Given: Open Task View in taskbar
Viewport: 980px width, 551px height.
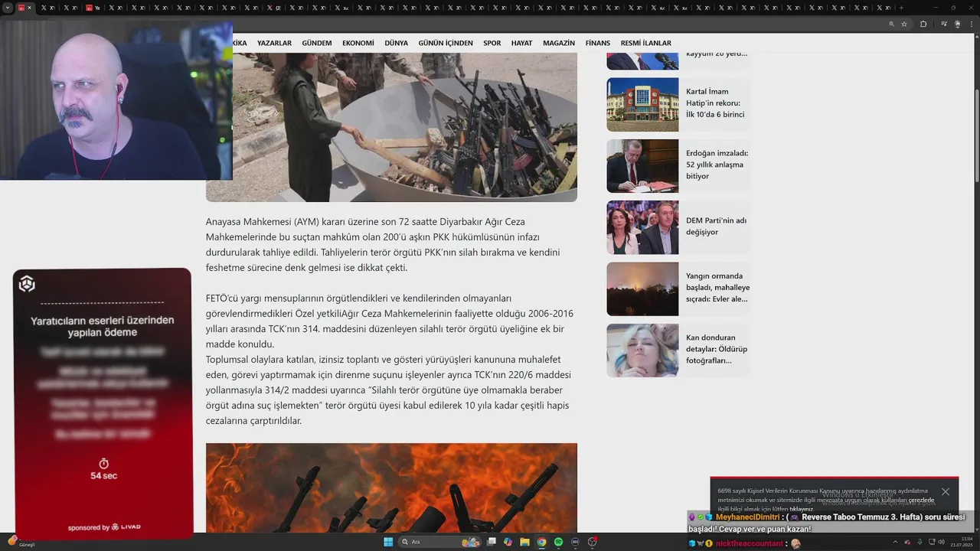Looking at the screenshot, I should coord(492,542).
